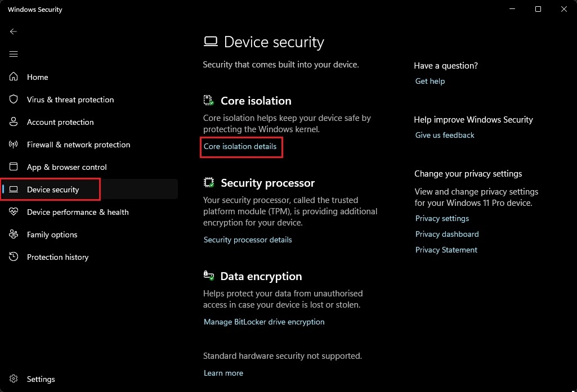The image size is (577, 392).
Task: Open the Privacy dashboard link
Action: click(x=447, y=234)
